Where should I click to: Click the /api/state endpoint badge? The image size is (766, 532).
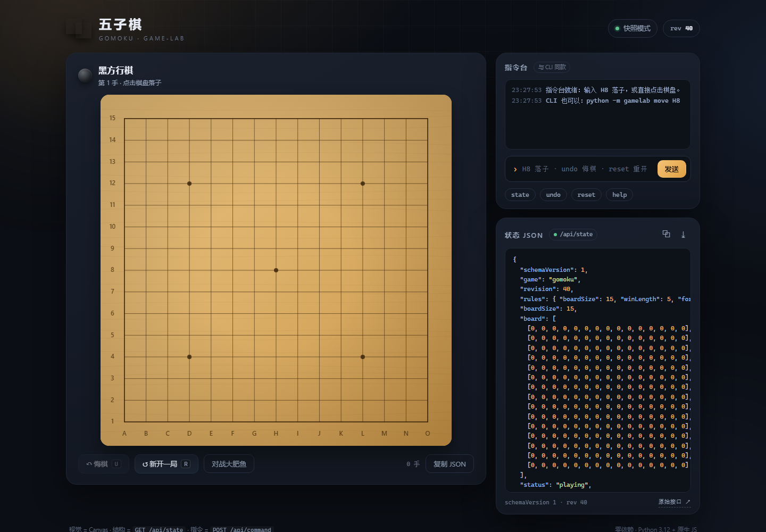(573, 234)
